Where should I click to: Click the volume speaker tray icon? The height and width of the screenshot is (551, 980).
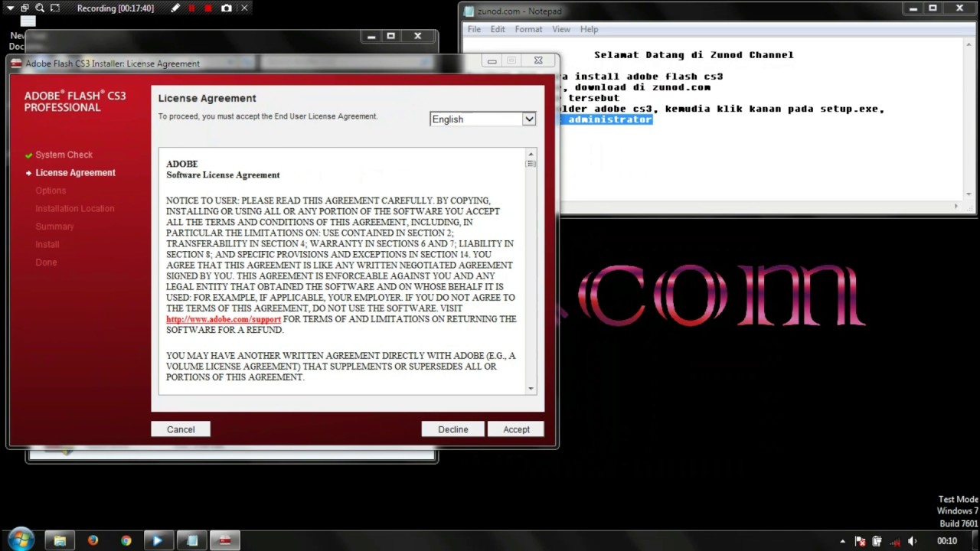912,541
